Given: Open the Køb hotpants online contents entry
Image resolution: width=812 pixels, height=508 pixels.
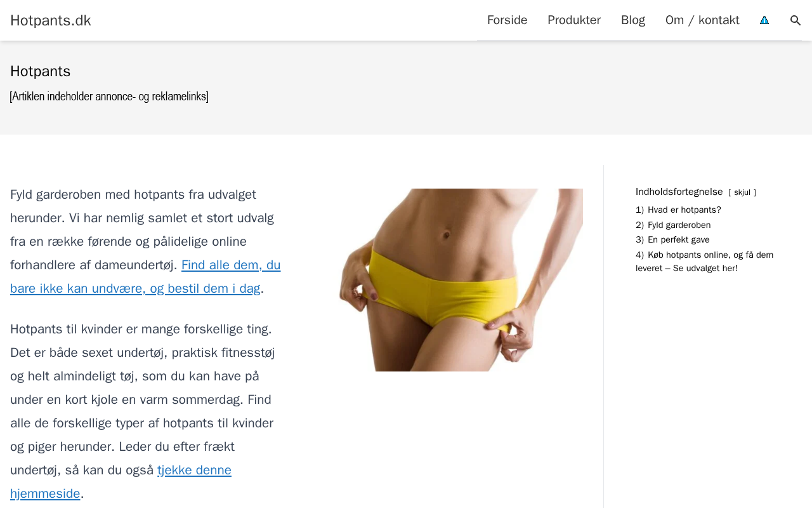Looking at the screenshot, I should pos(704,262).
